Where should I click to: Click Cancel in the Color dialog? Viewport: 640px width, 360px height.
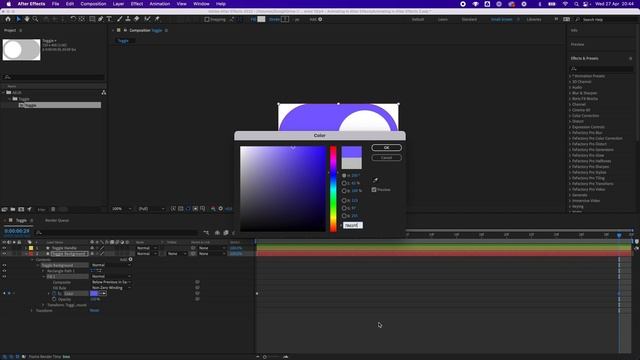click(x=386, y=158)
